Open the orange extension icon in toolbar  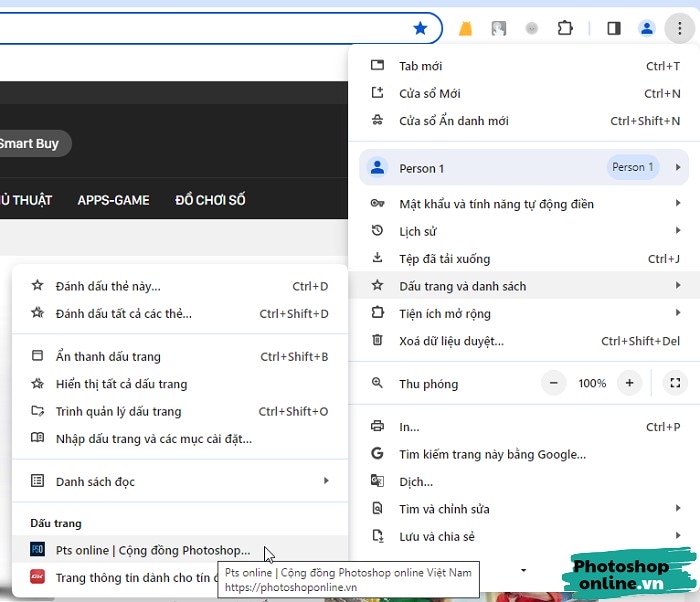pyautogui.click(x=465, y=29)
